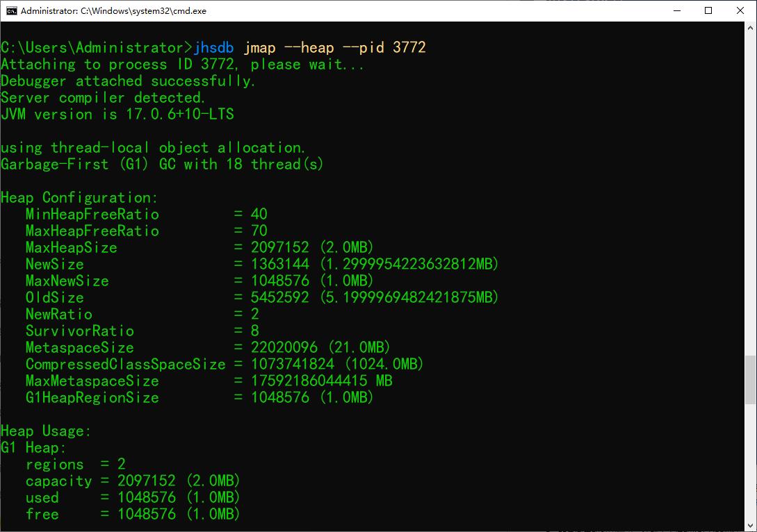
Task: Click the vertical scrollbar thumb
Action: [750, 380]
